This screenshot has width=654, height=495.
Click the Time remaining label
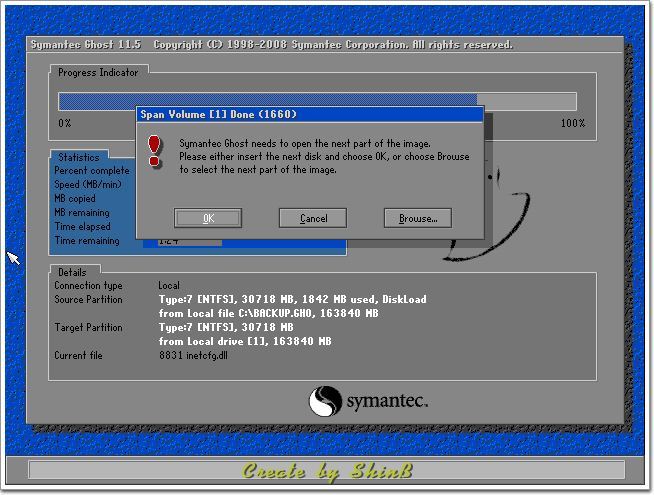pyautogui.click(x=87, y=241)
